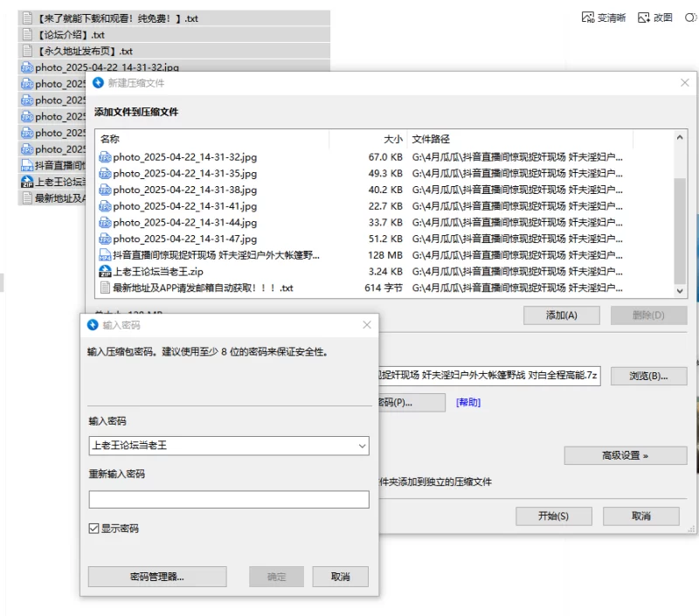
Task: Close the 输入密码 dialog
Action: click(x=367, y=325)
